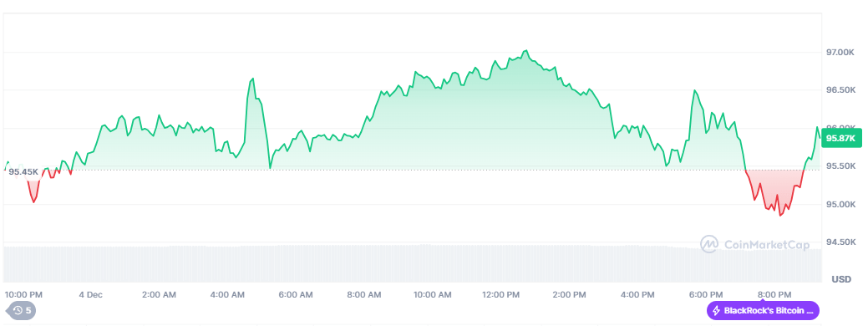
Task: Open the BlackRock's Bitcoin news event tag
Action: pyautogui.click(x=763, y=310)
